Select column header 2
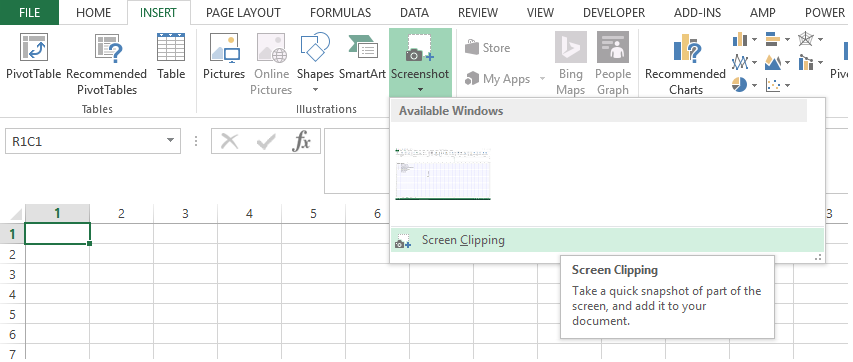853x362 pixels. click(x=121, y=213)
